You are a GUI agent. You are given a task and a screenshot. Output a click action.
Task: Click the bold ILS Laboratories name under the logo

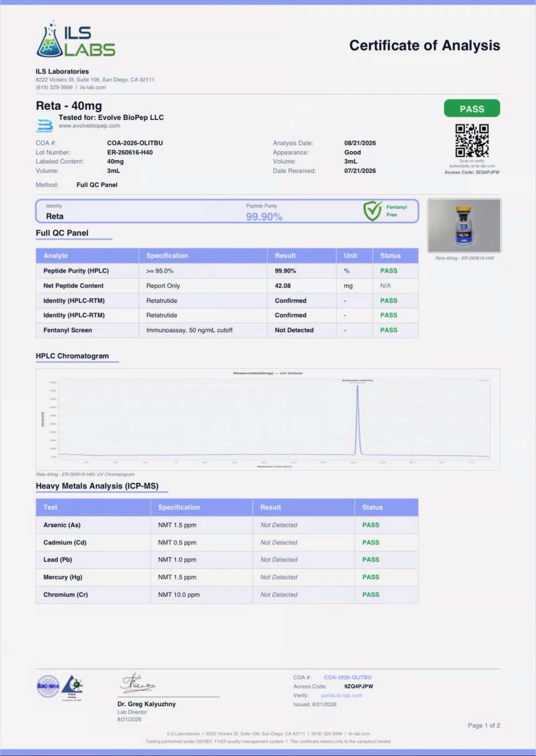point(62,71)
